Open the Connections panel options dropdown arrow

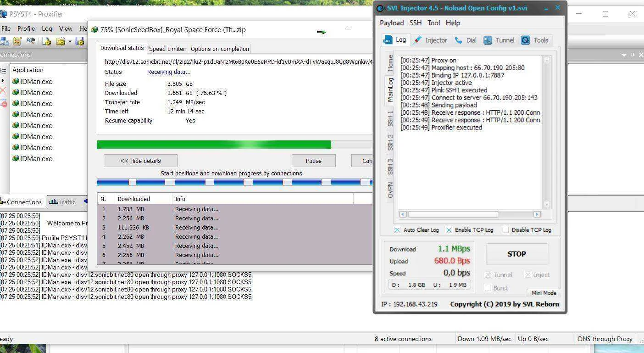[624, 55]
